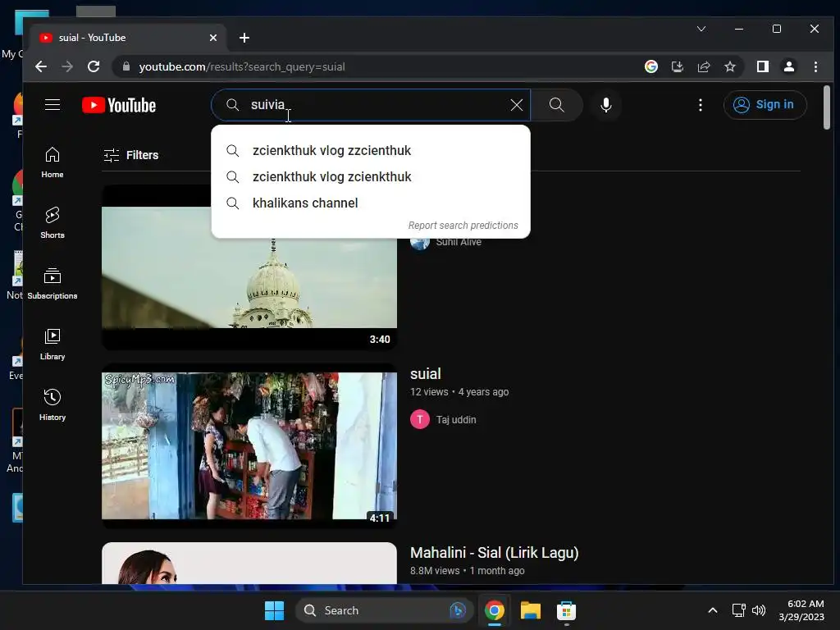Visit Taj uddin channel name

tap(456, 419)
